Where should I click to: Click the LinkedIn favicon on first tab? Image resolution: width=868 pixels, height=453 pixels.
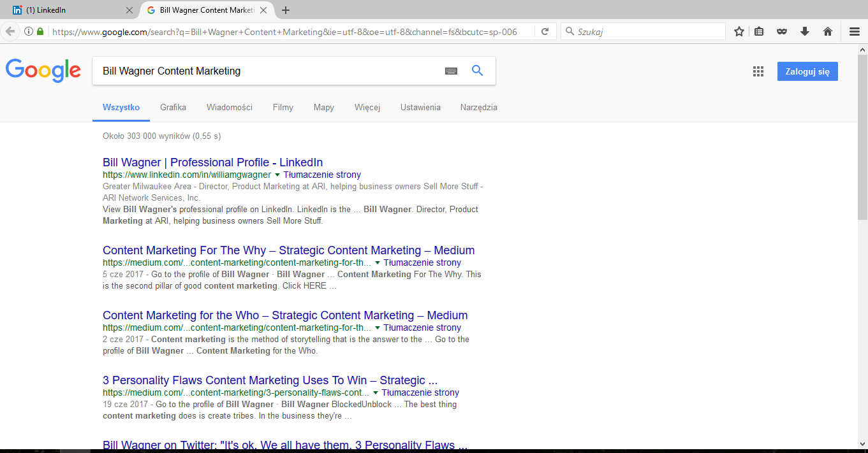pos(18,10)
